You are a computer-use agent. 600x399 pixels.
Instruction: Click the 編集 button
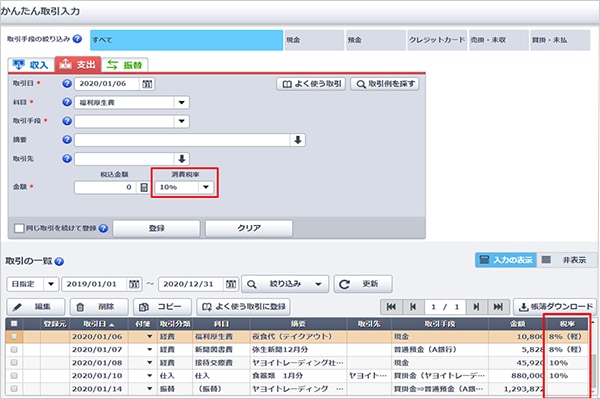coord(36,307)
